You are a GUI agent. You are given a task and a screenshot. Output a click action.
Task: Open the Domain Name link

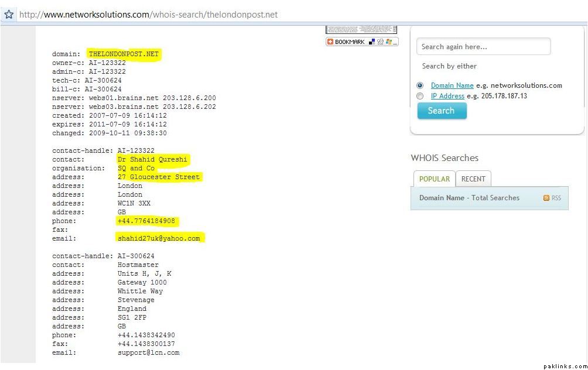(x=452, y=85)
